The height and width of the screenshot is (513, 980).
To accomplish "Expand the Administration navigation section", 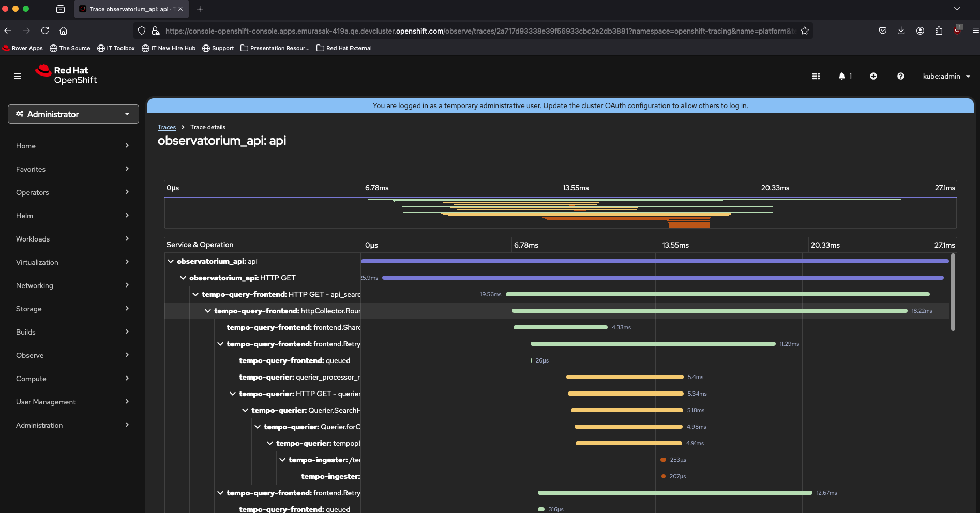I will coord(72,425).
